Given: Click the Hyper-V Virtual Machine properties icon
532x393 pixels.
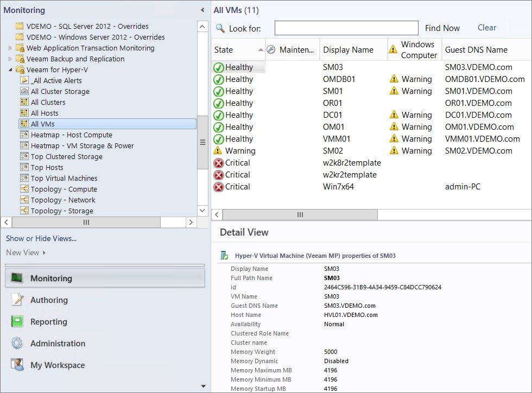Looking at the screenshot, I should pos(224,255).
